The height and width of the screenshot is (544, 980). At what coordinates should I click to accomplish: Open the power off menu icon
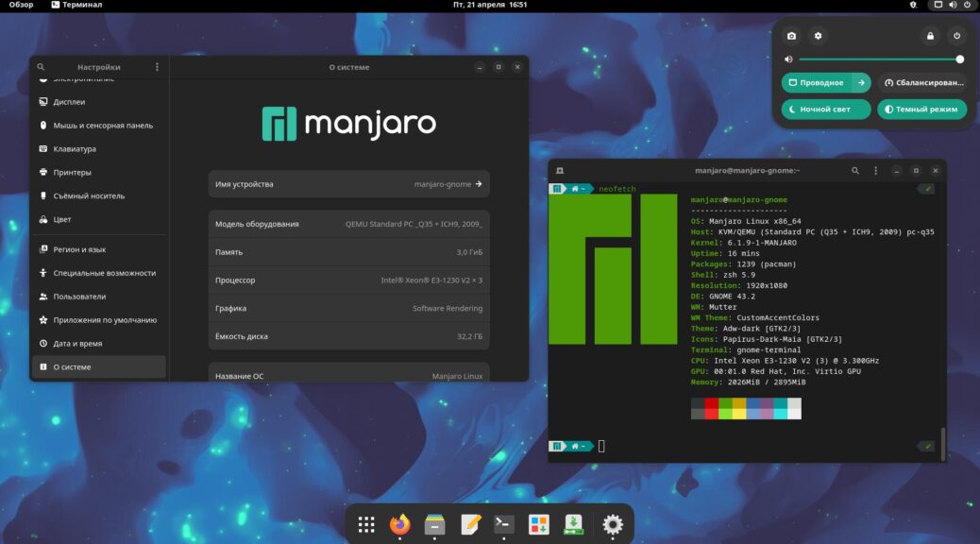(x=956, y=36)
